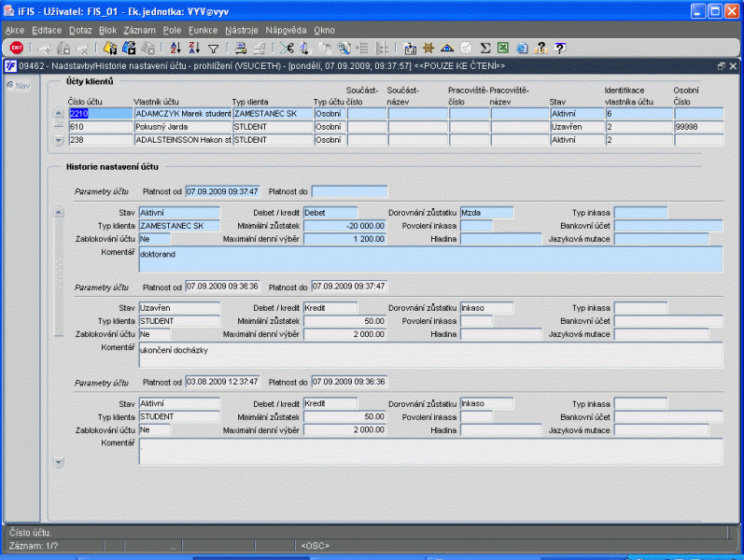
Task: Open the Nástroje menu
Action: point(242,31)
